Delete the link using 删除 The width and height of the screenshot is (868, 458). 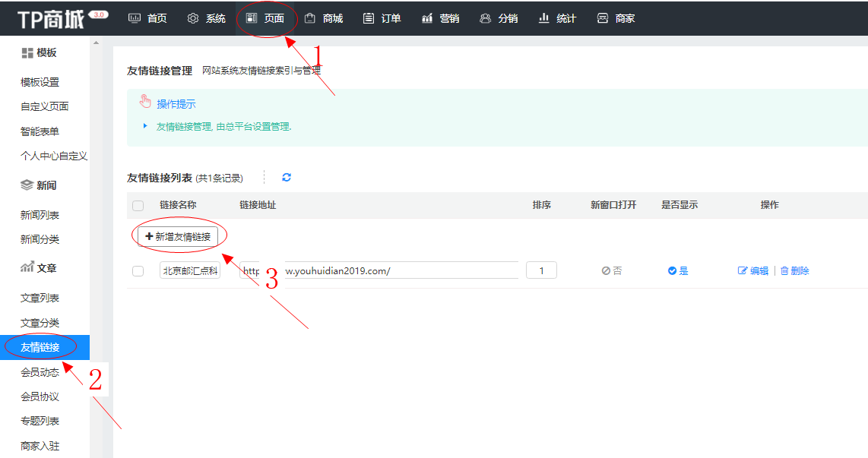(x=795, y=271)
